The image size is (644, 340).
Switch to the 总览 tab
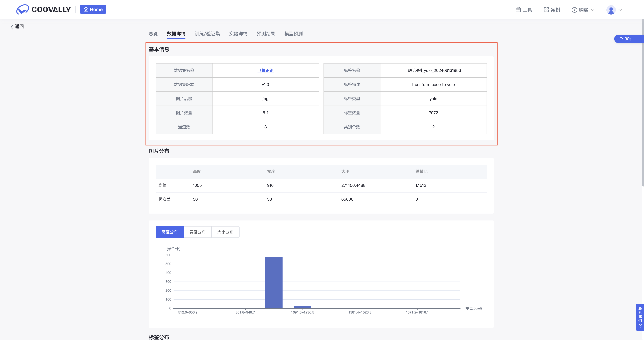pyautogui.click(x=153, y=34)
